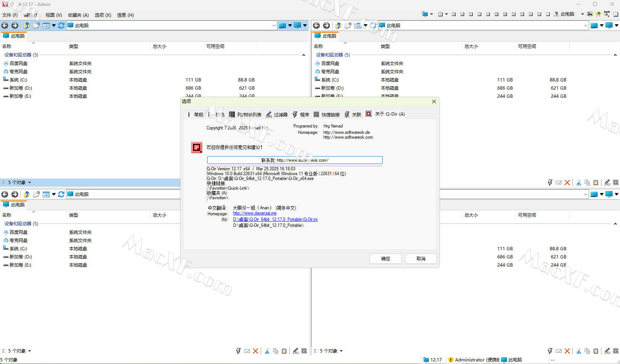Image resolution: width=620 pixels, height=364 pixels.
Task: Open the 信息 (H) menu
Action: click(125, 15)
